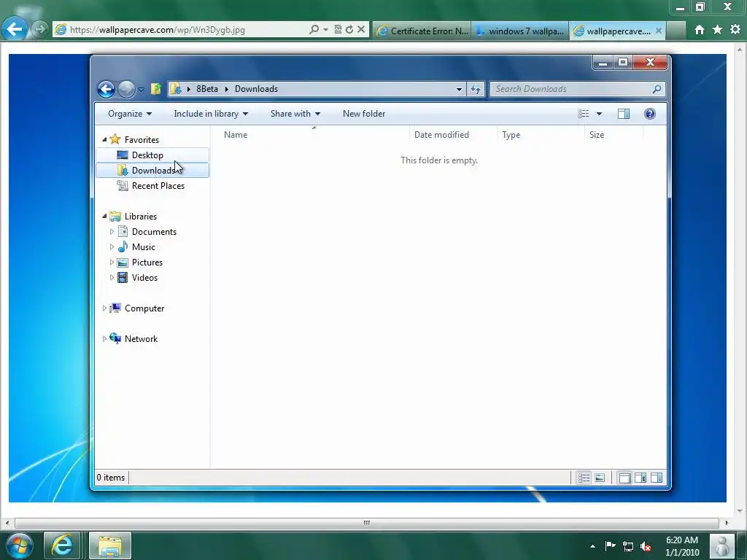Click the Explorer back arrow button
This screenshot has width=747, height=560.
coord(106,89)
